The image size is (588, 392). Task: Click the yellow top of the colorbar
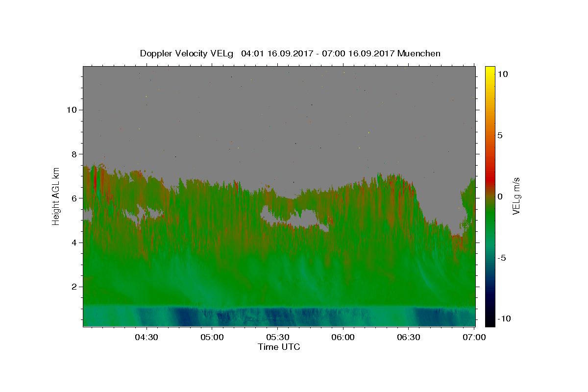490,70
